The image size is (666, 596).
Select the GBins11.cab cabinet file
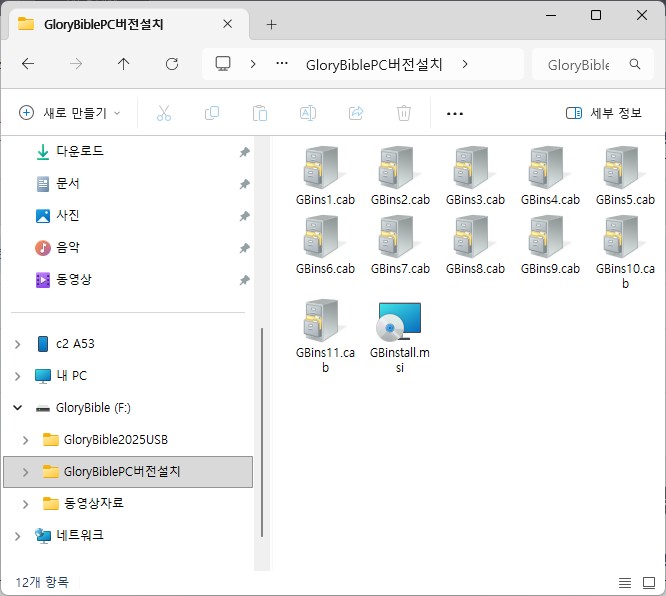click(325, 324)
